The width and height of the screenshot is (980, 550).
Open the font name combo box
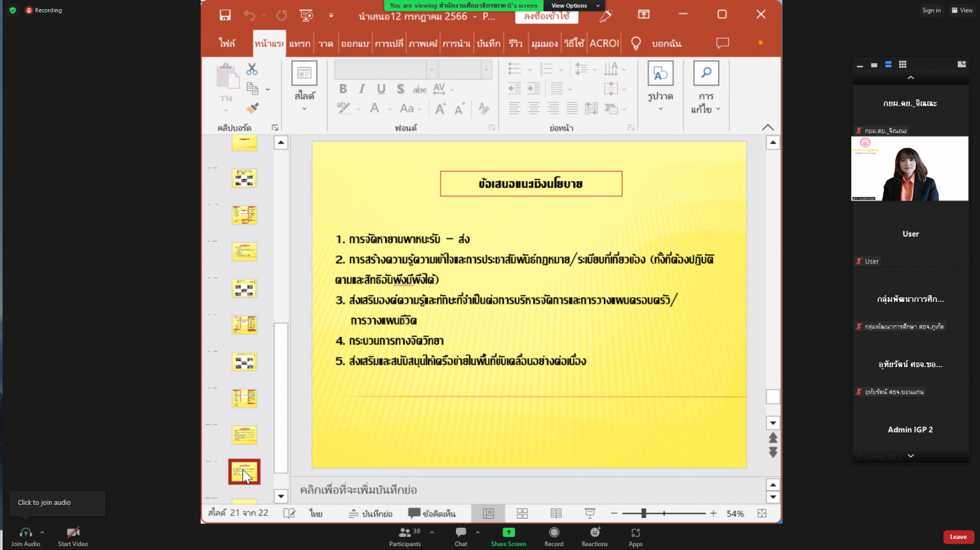pyautogui.click(x=385, y=69)
